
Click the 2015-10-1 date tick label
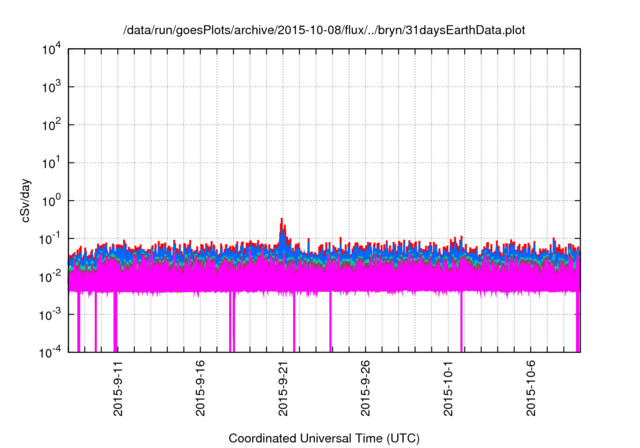[448, 388]
